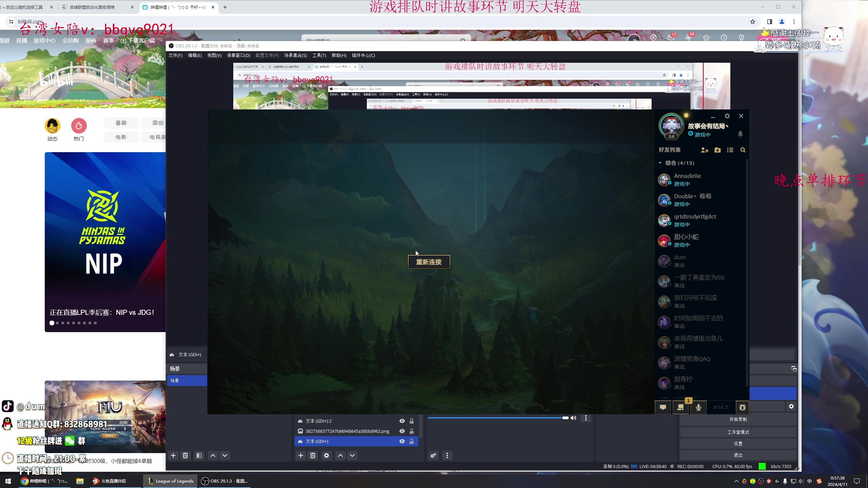Open OBS controls gear beside stream button
The width and height of the screenshot is (868, 488).
pos(791,406)
